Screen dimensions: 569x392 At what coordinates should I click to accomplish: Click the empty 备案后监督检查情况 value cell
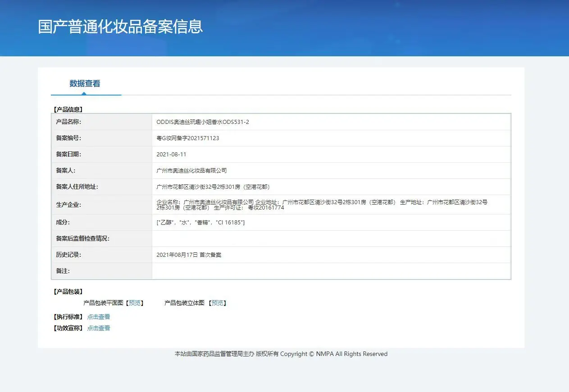point(331,239)
